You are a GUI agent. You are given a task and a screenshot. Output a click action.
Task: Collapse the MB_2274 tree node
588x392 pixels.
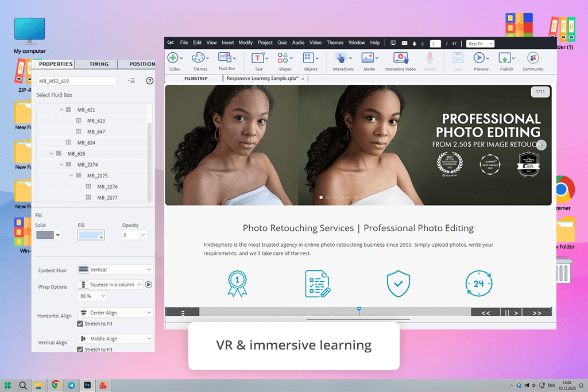[61, 165]
